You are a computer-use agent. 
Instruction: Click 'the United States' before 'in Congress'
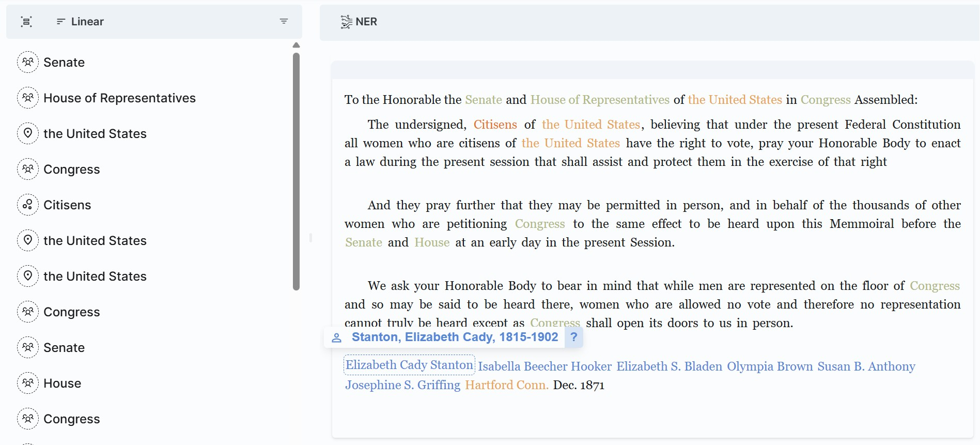(735, 100)
